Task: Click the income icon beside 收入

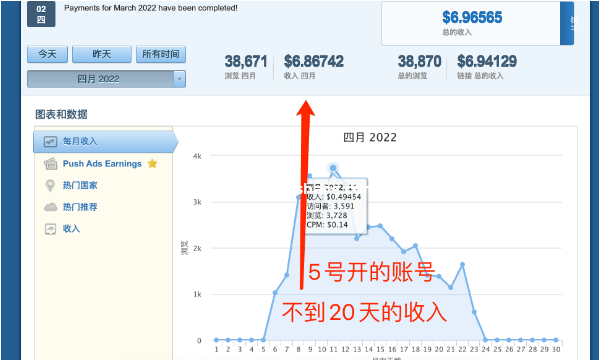Action: 50,229
